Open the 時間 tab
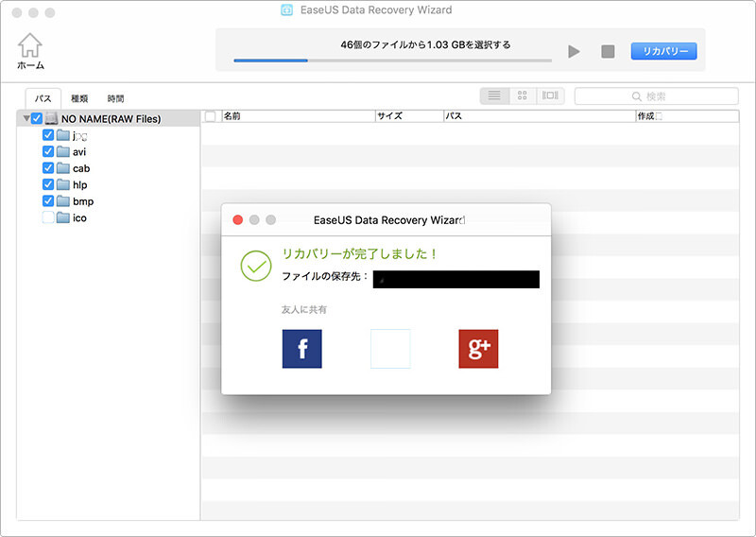 [x=115, y=98]
